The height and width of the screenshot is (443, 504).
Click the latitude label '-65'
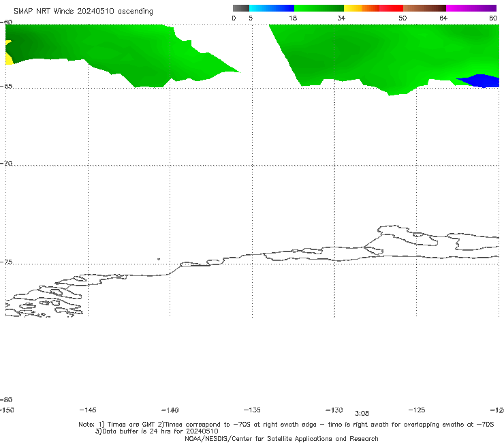pyautogui.click(x=6, y=87)
